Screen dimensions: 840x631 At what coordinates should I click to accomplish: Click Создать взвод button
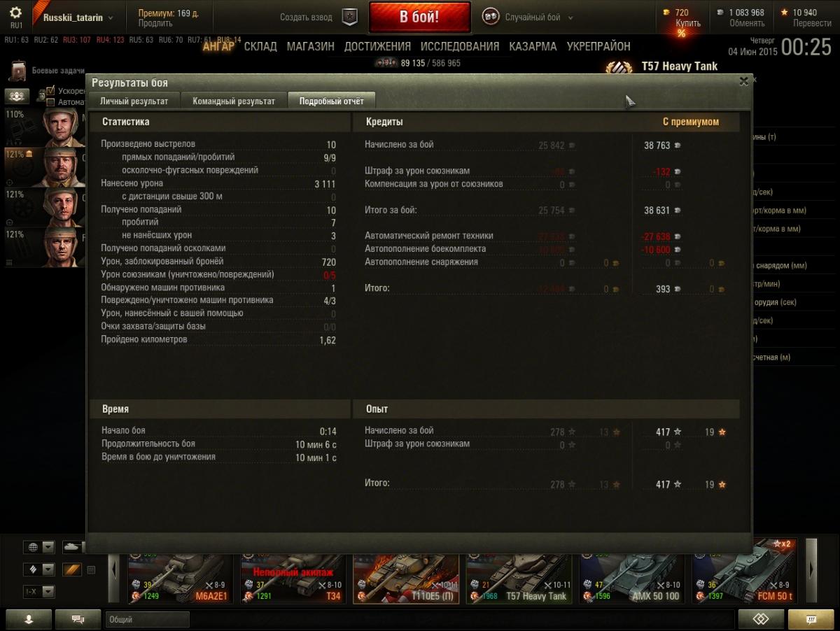(307, 17)
